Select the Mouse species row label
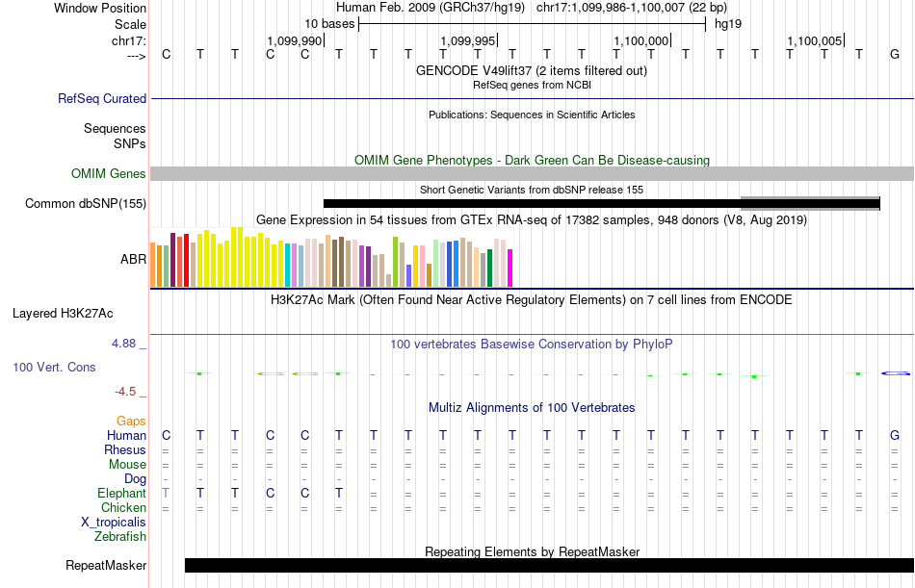915x588 pixels. pos(127,465)
